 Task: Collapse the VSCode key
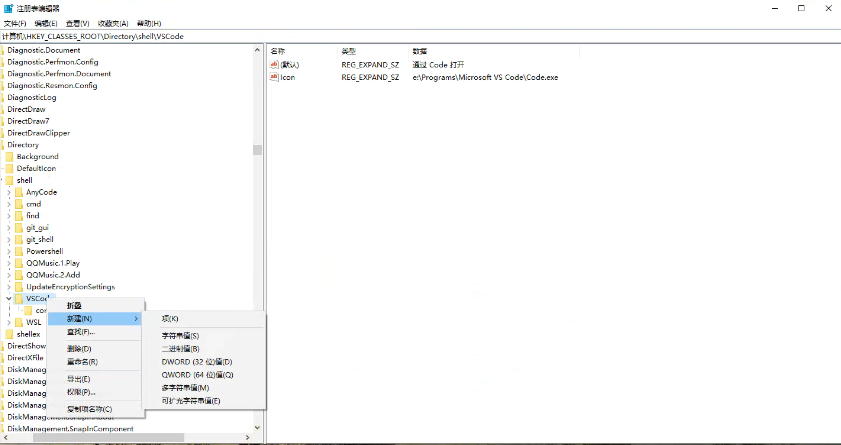pyautogui.click(x=9, y=299)
